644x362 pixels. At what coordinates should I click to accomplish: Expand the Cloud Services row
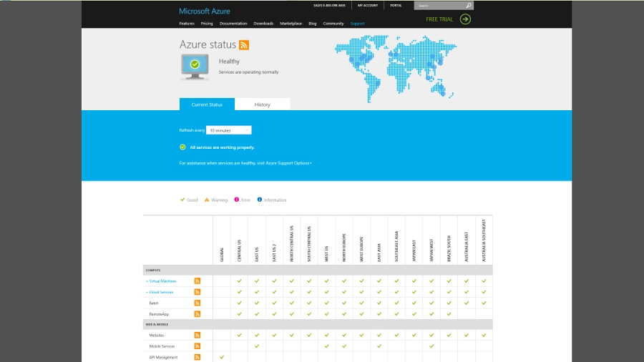click(160, 292)
